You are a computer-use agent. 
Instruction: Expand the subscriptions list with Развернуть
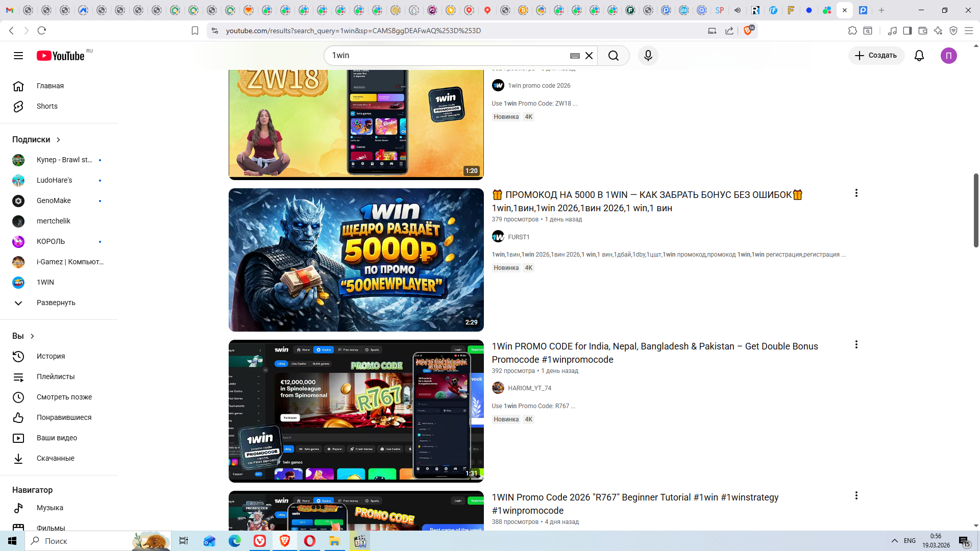point(56,303)
